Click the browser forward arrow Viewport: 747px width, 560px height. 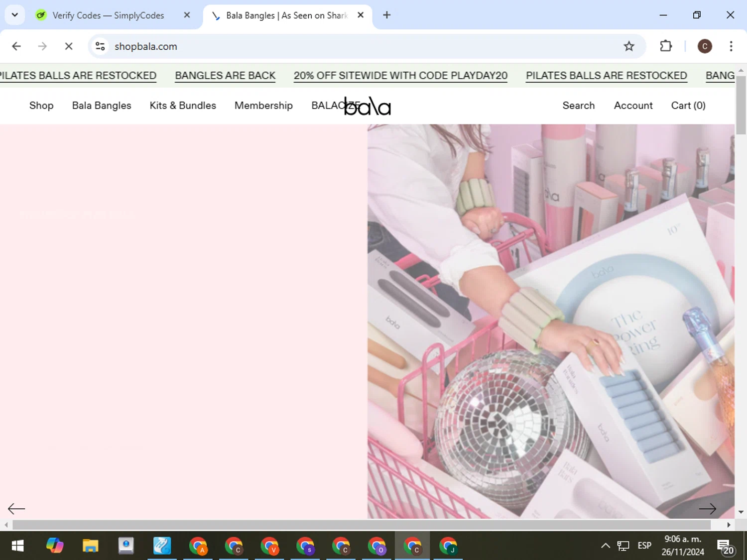(42, 46)
